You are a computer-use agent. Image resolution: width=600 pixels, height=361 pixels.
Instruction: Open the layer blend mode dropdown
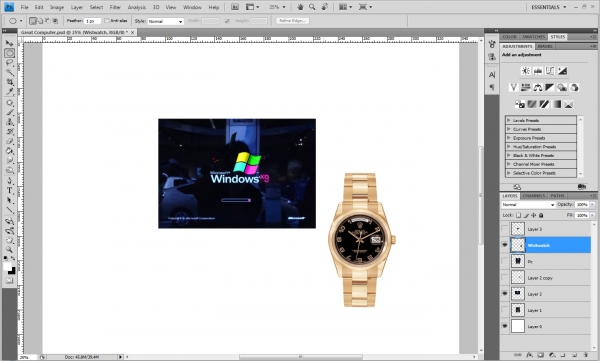pyautogui.click(x=528, y=205)
